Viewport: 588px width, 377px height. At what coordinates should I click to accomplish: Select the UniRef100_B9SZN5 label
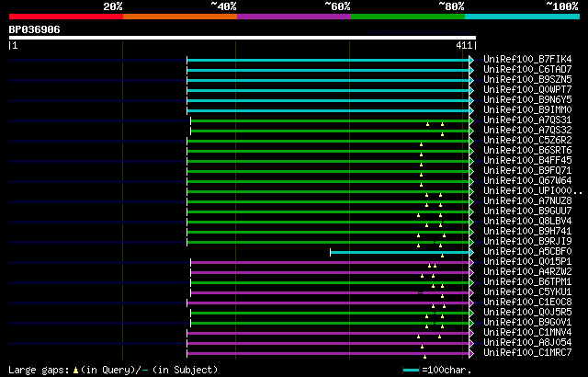[527, 79]
